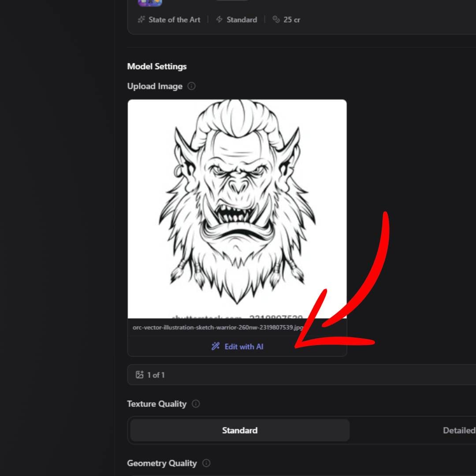
Task: Click the Texture Quality label text
Action: (156, 404)
